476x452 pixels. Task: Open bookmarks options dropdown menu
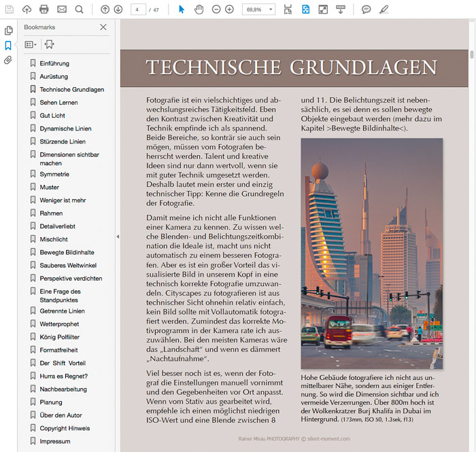(x=31, y=45)
